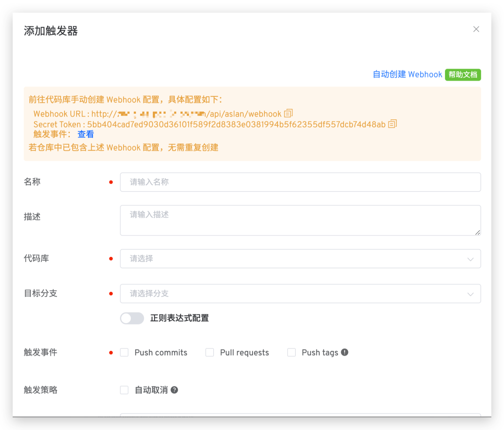Image resolution: width=504 pixels, height=430 pixels.
Task: Open the 帮助文档 help docs button
Action: [463, 75]
